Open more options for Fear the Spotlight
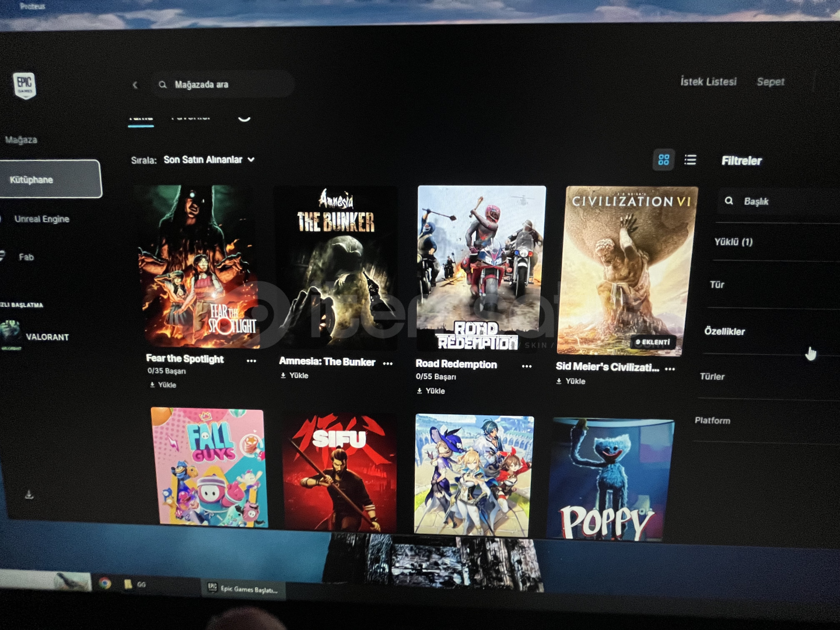This screenshot has height=630, width=840. [251, 361]
